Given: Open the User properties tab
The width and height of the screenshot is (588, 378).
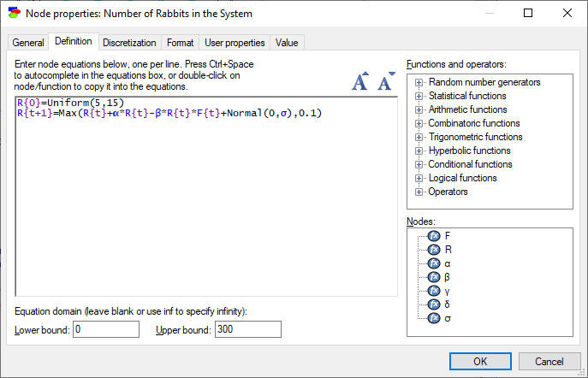Looking at the screenshot, I should [x=235, y=43].
